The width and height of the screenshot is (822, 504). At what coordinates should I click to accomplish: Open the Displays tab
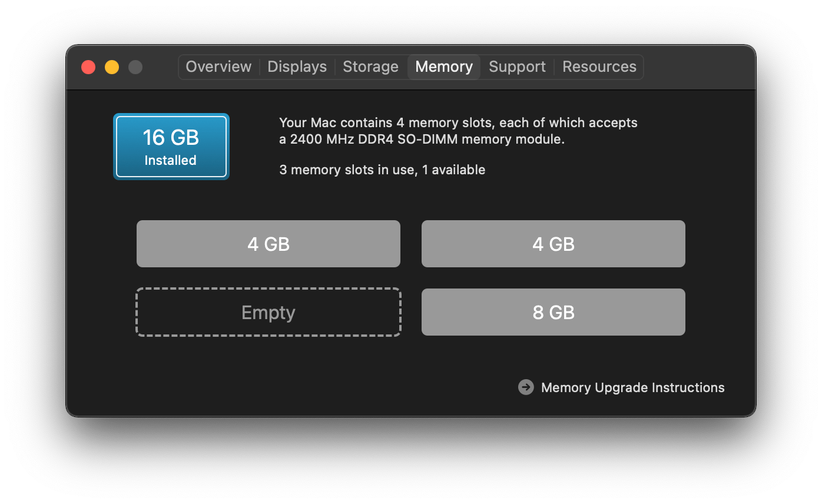pyautogui.click(x=297, y=67)
